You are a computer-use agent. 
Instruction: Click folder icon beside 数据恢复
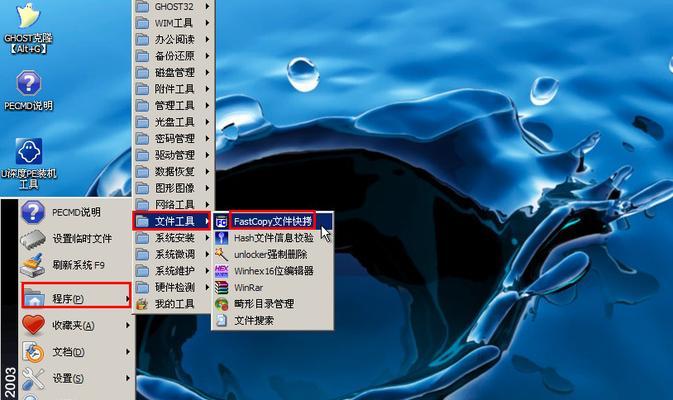pos(142,172)
